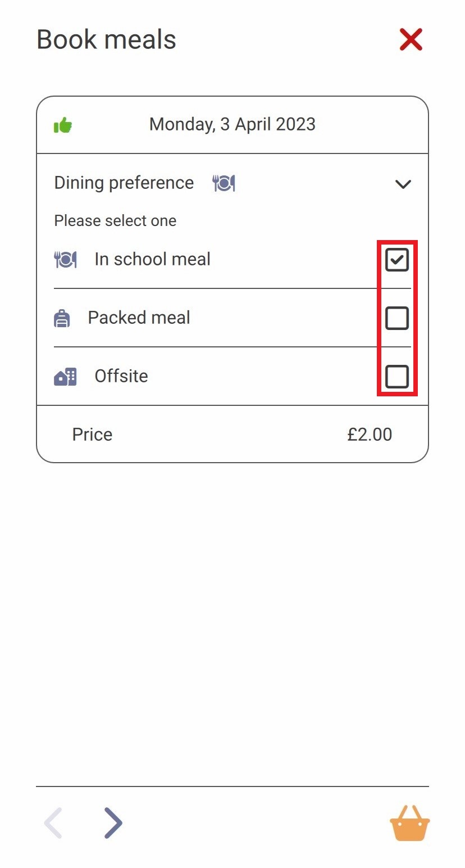Screen dimensions: 465x868
Task: Click the Monday, 3 April 2023 date
Action: [x=233, y=124]
